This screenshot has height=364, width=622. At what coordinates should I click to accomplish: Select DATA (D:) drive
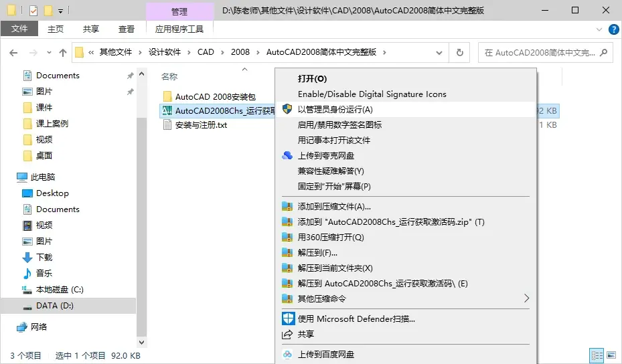[68, 306]
